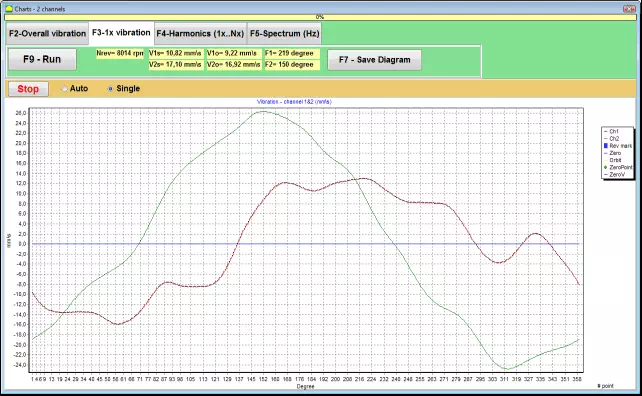The width and height of the screenshot is (642, 396).
Task: Click the Charts - 2 channels window icon
Action: pyautogui.click(x=9, y=9)
